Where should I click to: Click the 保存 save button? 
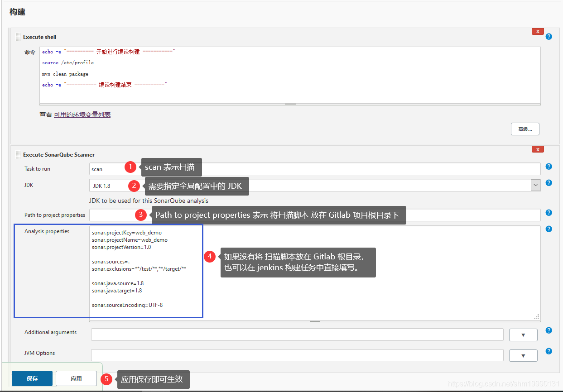tap(32, 378)
